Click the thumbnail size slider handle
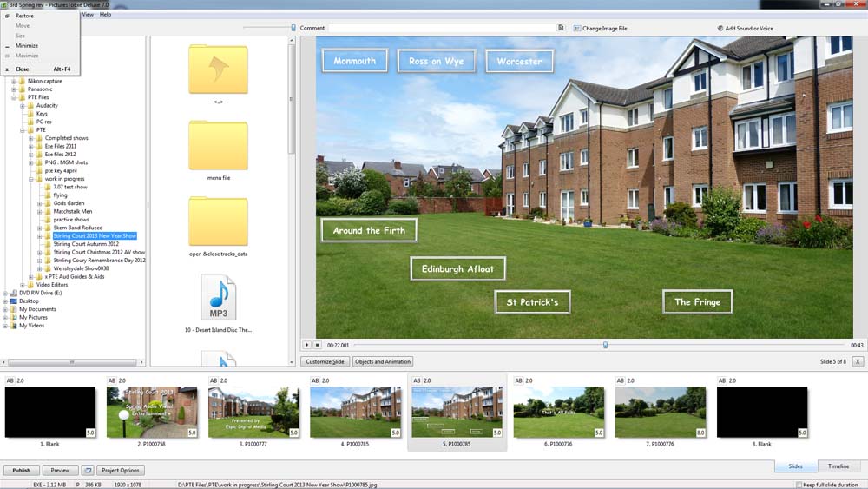This screenshot has height=489, width=868. point(293,28)
